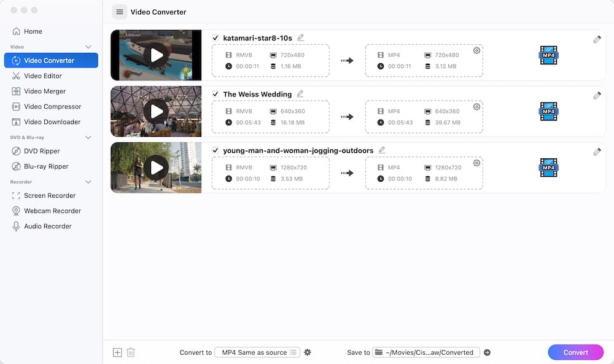Rename The Weiss Wedding with pencil icon
614x364 pixels.
point(300,94)
